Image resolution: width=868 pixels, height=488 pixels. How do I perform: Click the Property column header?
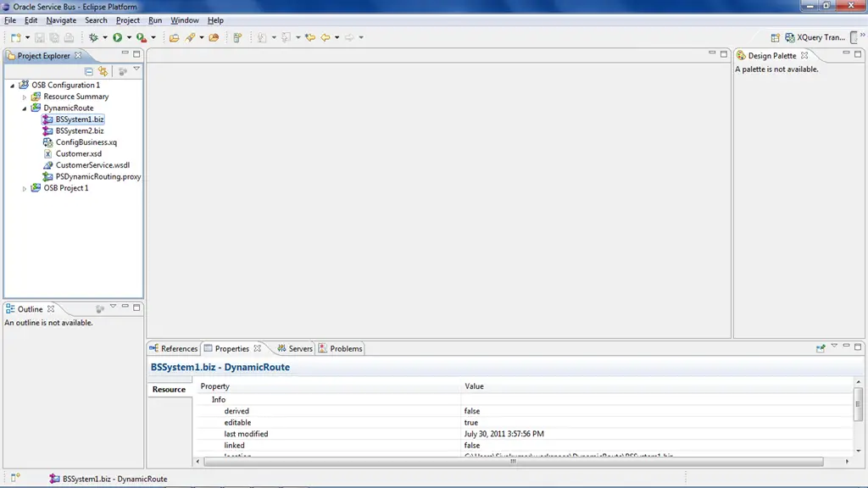tap(328, 386)
